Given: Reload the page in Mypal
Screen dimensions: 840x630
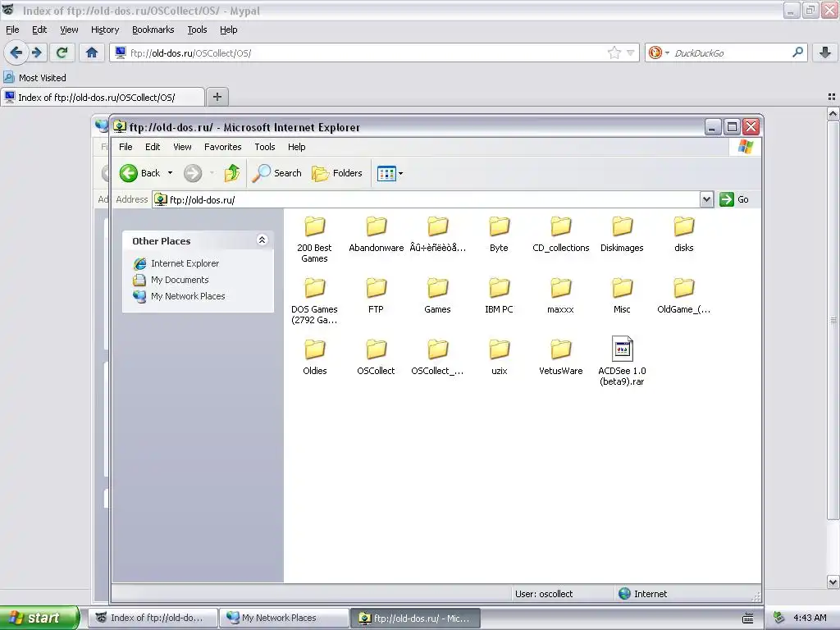Looking at the screenshot, I should pos(62,52).
